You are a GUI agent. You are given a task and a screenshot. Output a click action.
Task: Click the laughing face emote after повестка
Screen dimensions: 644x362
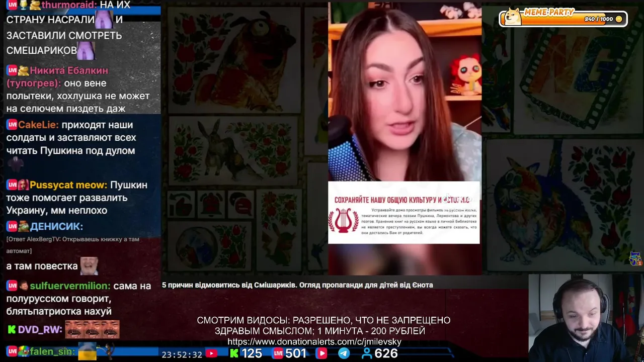point(89,265)
